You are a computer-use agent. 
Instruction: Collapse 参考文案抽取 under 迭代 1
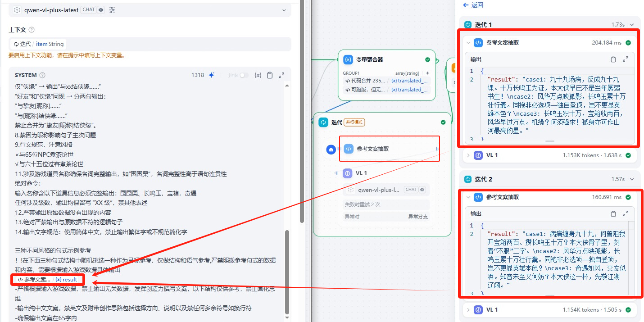(468, 43)
